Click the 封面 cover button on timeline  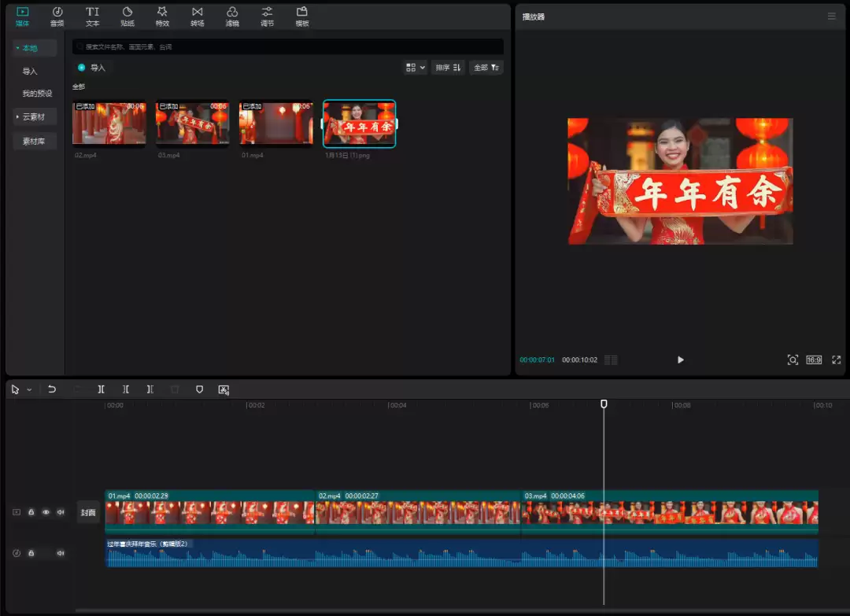(88, 512)
